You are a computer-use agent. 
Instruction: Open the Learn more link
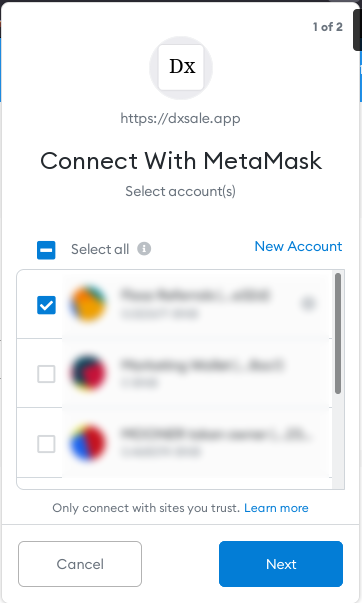pos(276,508)
